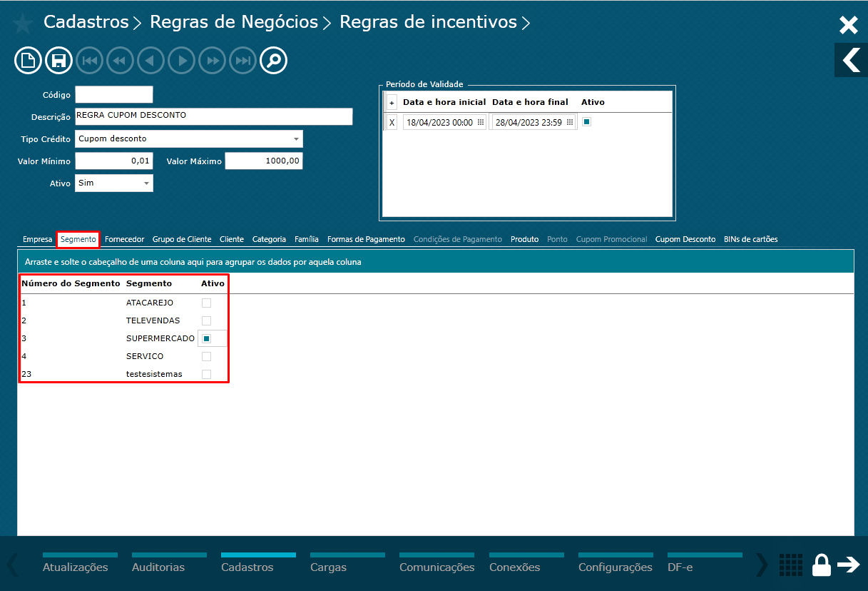The image size is (868, 591).
Task: Click the favorite star icon
Action: click(x=23, y=24)
